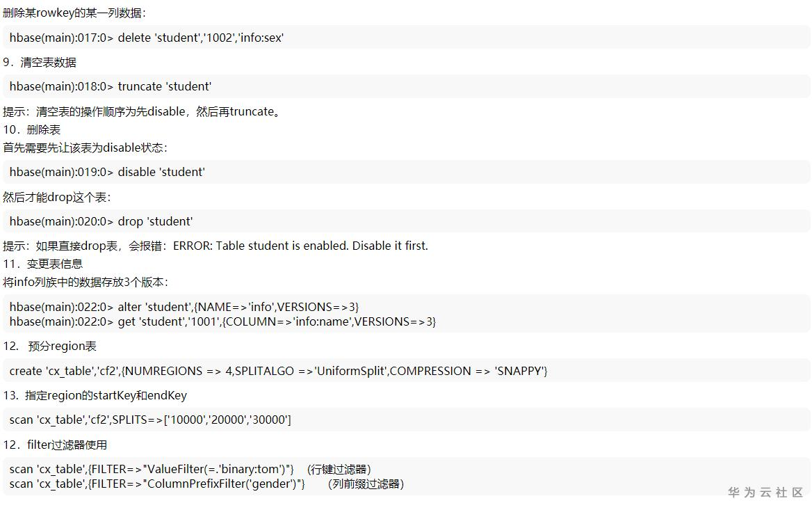The width and height of the screenshot is (812, 510).
Task: Click the "9. 清空表数据" heading
Action: [x=40, y=62]
